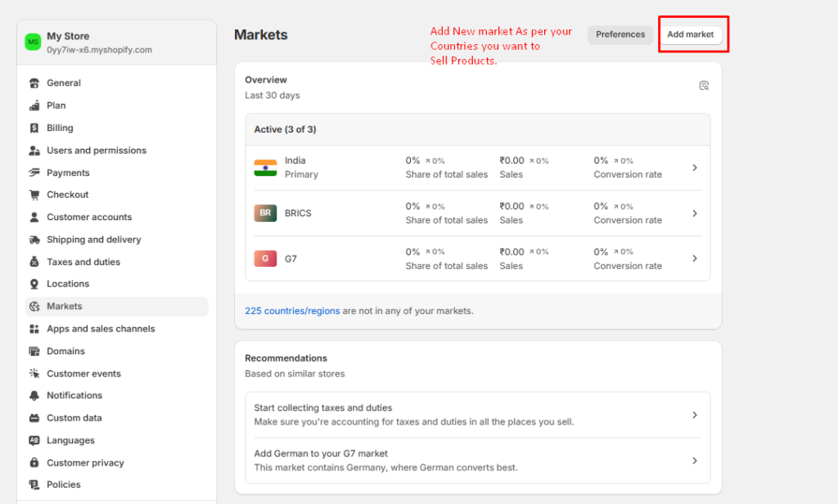Click the G7 market G badge

click(265, 259)
